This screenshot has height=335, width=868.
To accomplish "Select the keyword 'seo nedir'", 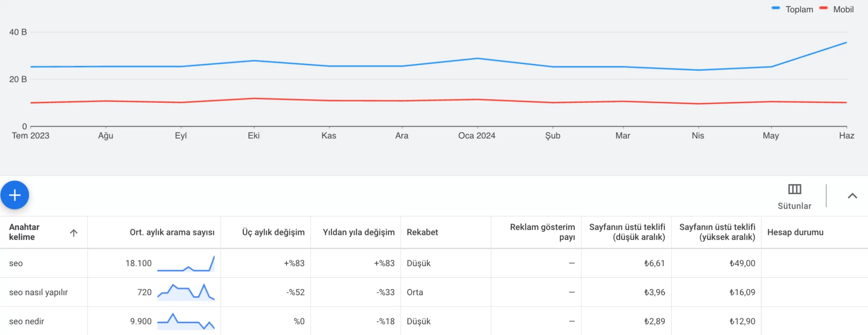I will pos(26,321).
